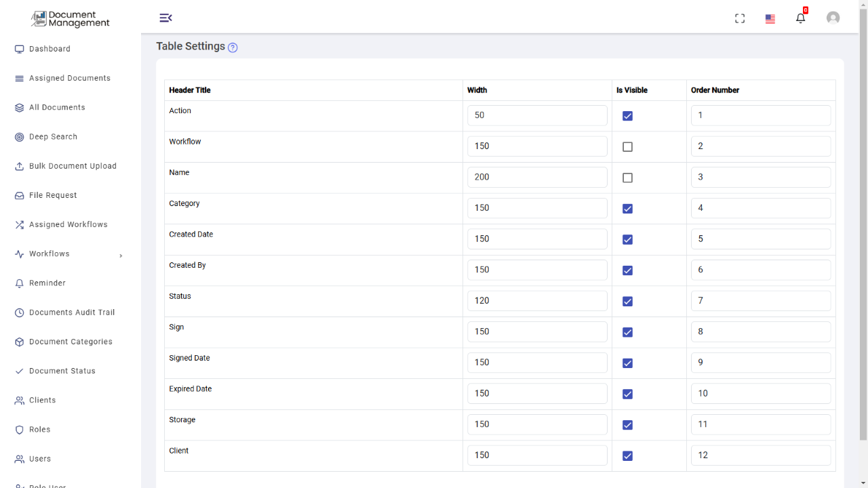Click the Deep Search sidebar icon

point(20,137)
